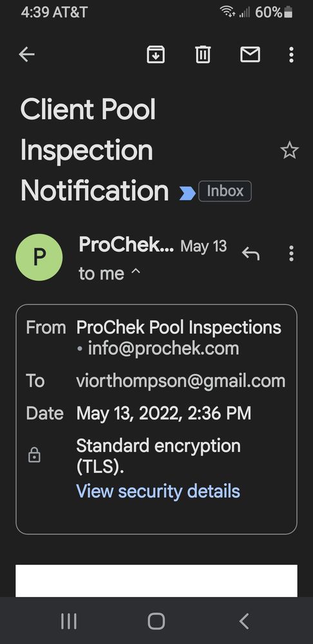Open recent apps from navigation bar
Image resolution: width=313 pixels, height=644 pixels.
(x=69, y=621)
